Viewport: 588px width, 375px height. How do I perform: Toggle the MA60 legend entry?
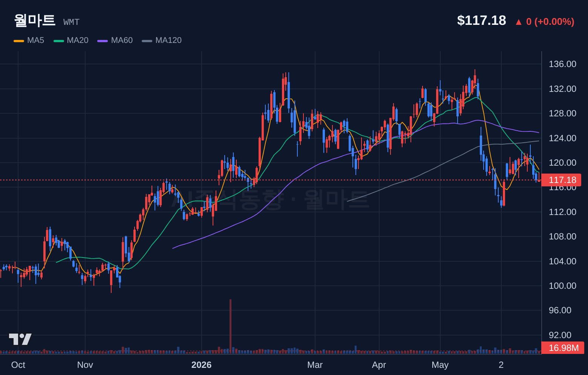115,40
